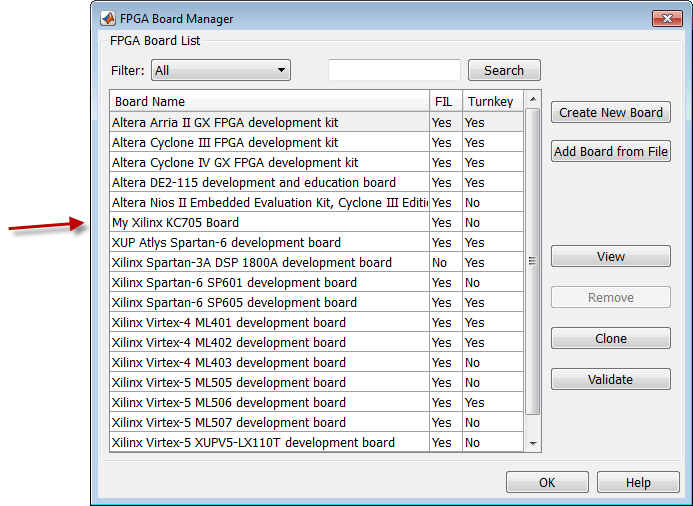Viewport: 693px width, 506px height.
Task: Close the FPGA Board Manager dialog
Action: pos(667,18)
